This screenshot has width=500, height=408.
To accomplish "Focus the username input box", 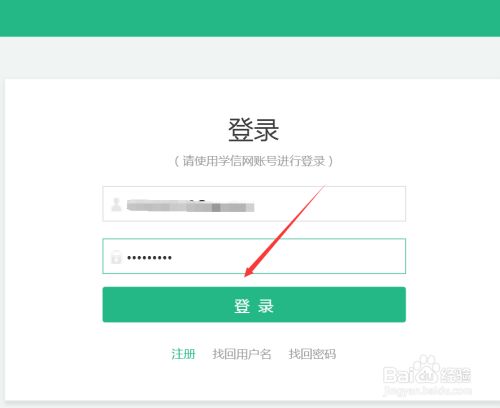I will (x=254, y=204).
